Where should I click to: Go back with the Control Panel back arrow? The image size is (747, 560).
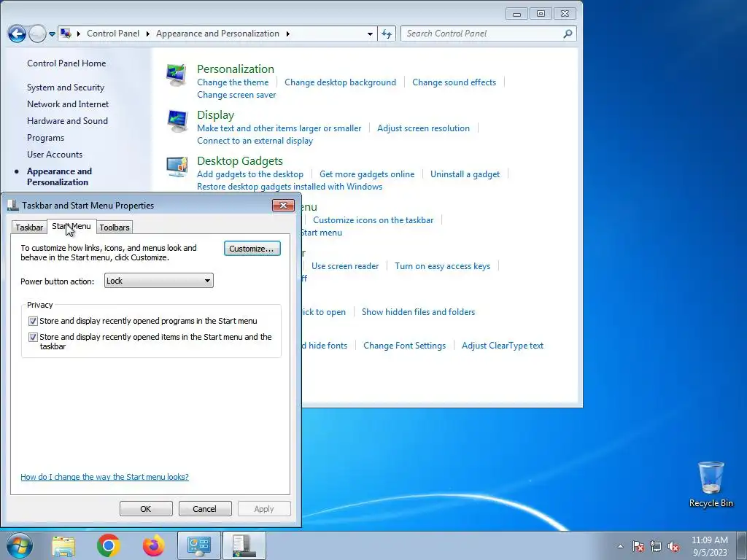point(18,34)
